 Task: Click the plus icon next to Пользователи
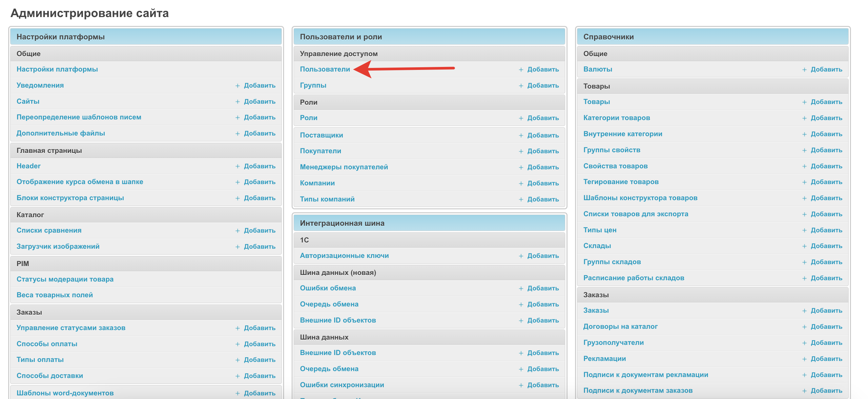click(x=521, y=70)
